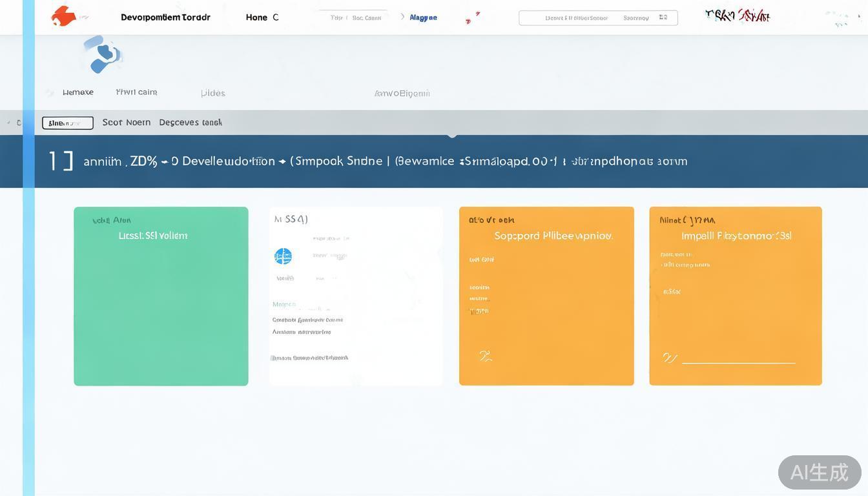Open the green Lrssl: SSl Voliem card
This screenshot has width=868, height=496.
click(x=161, y=296)
